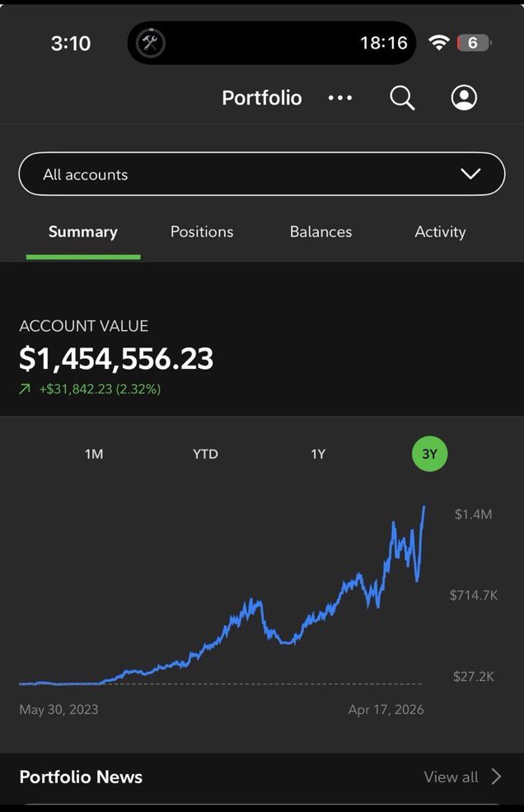Switch to the Positions tab
524x812 pixels.
pyautogui.click(x=202, y=232)
